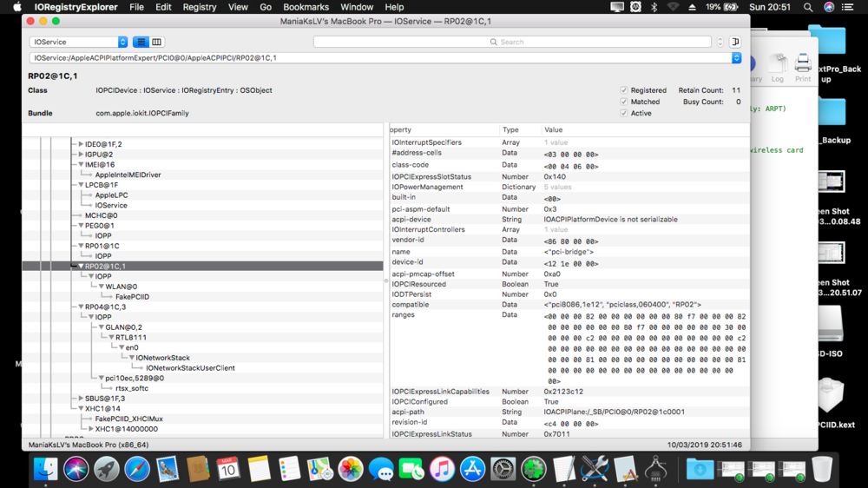868x488 pixels.
Task: Open FaceTime from the Dock
Action: pyautogui.click(x=411, y=469)
